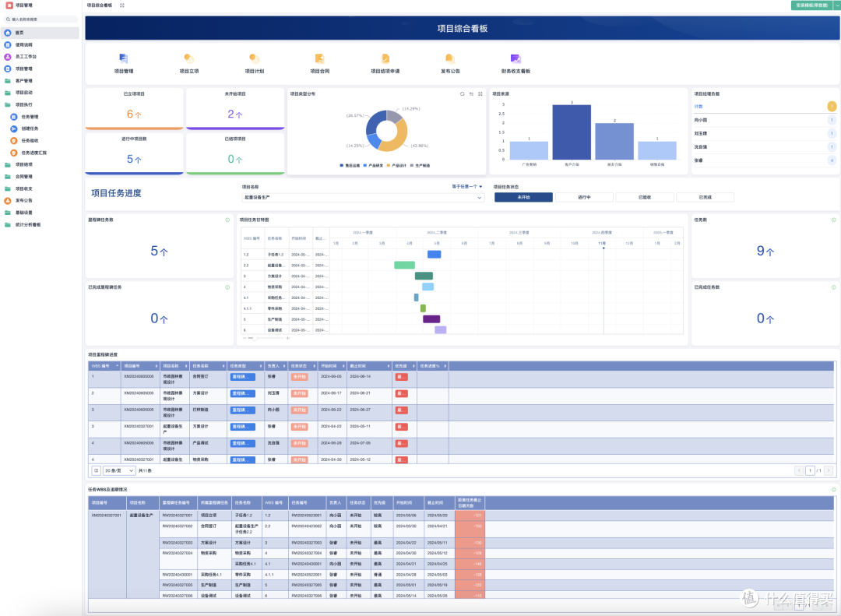The width and height of the screenshot is (841, 616).
Task: Click 计数 header in 项目经理负载 panel
Action: [x=698, y=107]
